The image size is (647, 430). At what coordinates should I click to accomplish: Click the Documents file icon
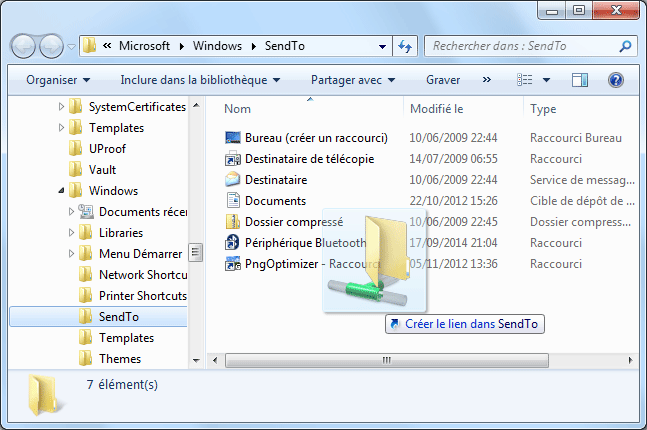coord(233,201)
